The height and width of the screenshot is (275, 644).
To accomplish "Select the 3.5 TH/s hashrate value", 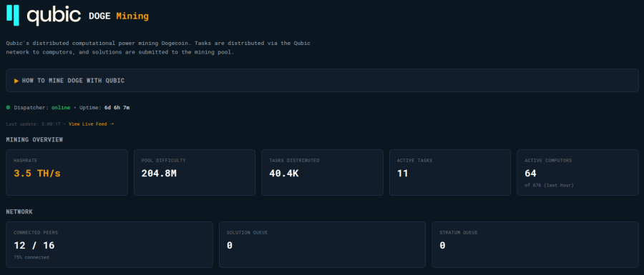I will click(x=37, y=174).
